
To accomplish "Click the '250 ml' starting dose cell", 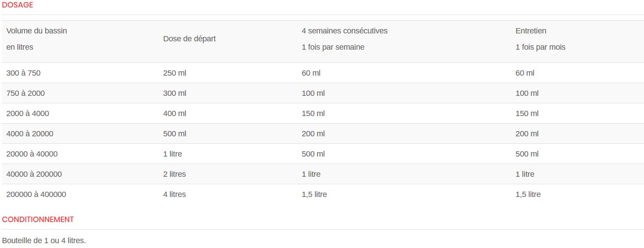I will [x=175, y=73].
